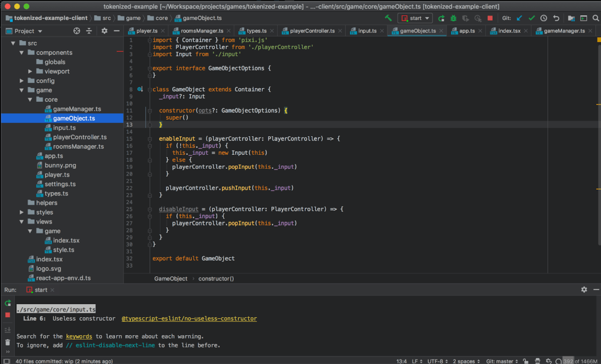Rerun 'start' via the arrow icon in Run panel
This screenshot has height=364, width=601.
(x=8, y=303)
